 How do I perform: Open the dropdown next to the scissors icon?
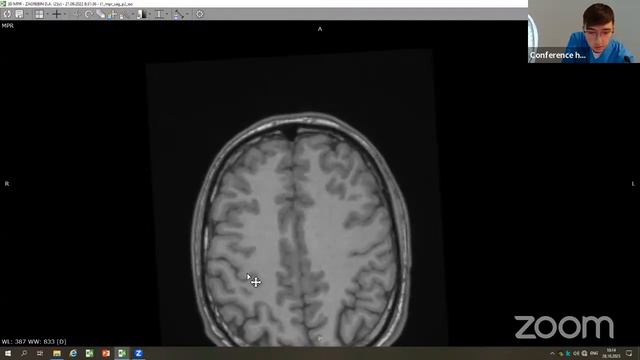click(x=133, y=14)
